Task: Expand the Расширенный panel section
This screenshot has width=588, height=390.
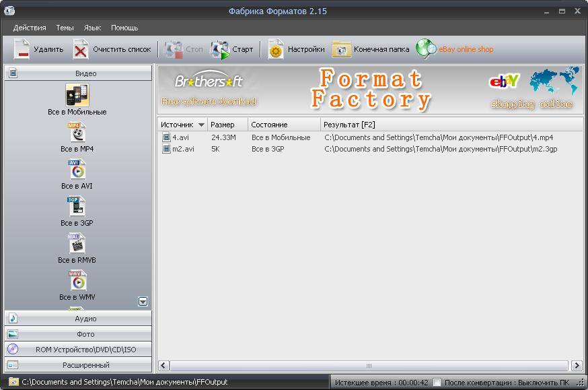Action: 78,364
